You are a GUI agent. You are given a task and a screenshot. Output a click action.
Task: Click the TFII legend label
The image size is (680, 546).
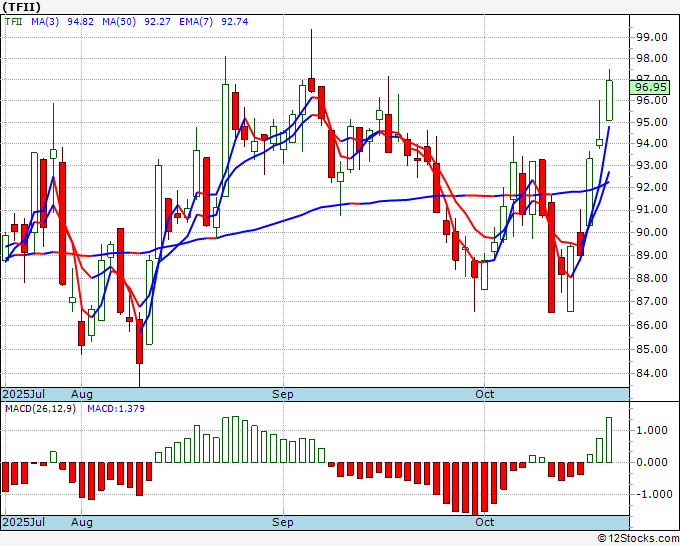(13, 22)
